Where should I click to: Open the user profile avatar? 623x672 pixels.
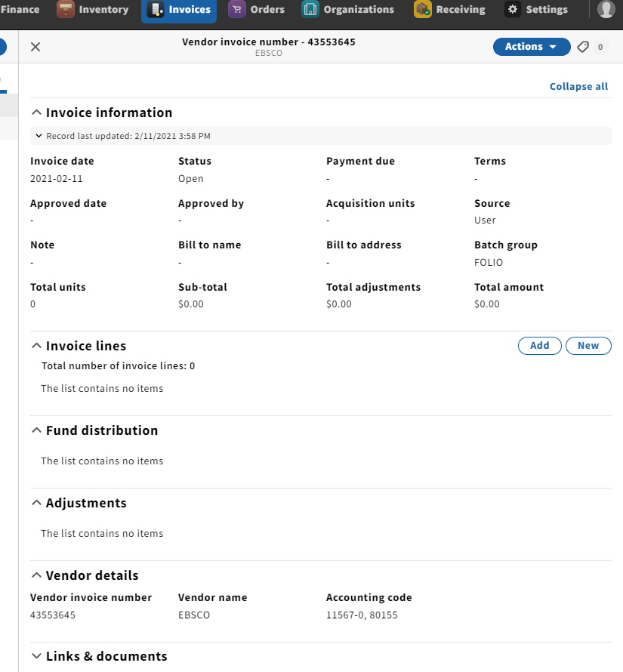606,9
